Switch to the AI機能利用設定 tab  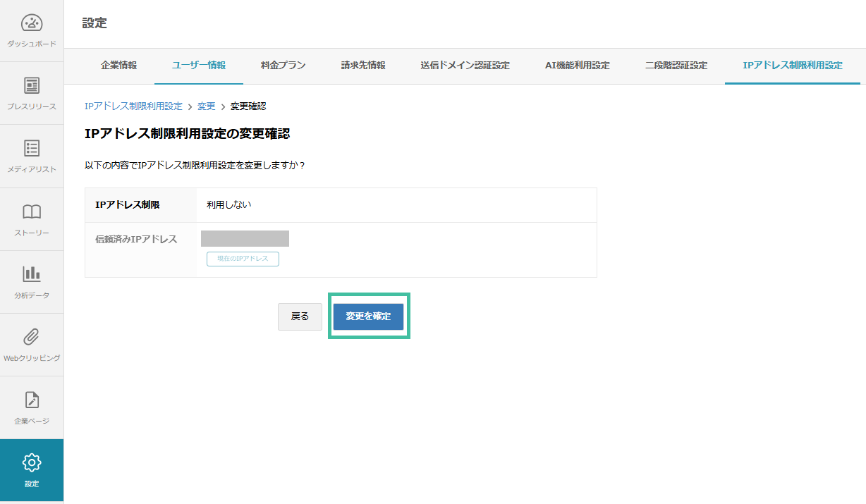click(577, 66)
